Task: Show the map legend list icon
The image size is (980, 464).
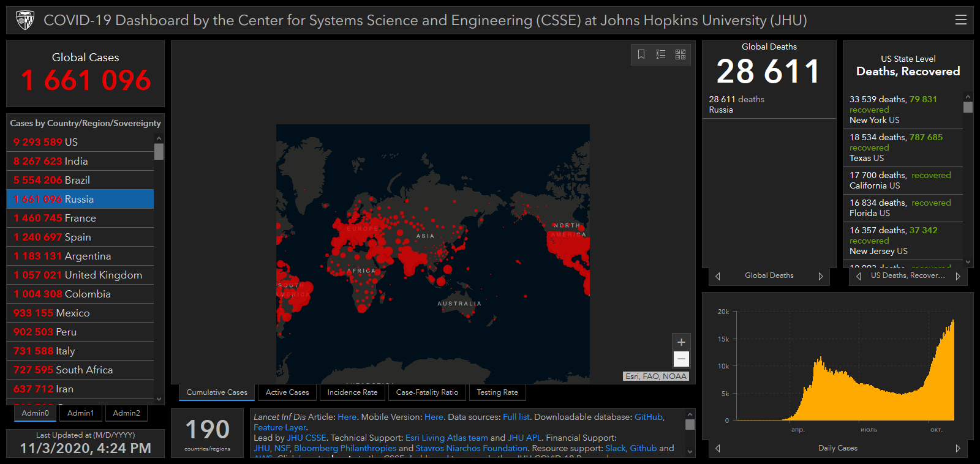Action: click(x=661, y=54)
